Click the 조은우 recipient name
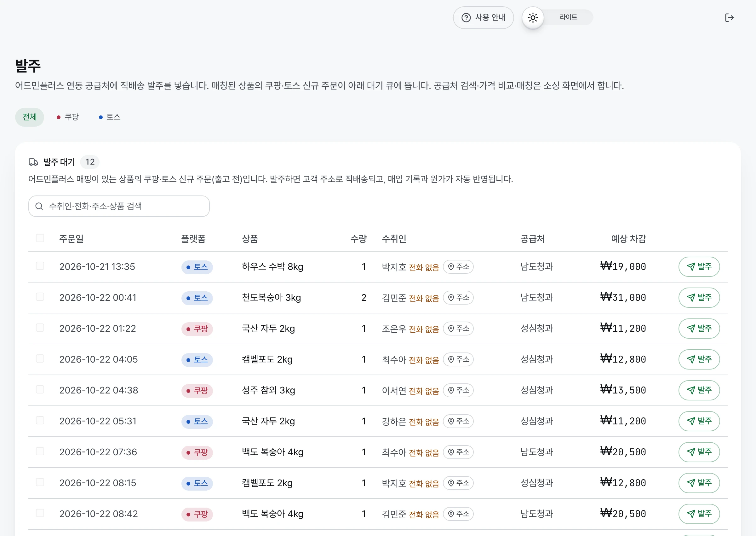The width and height of the screenshot is (756, 536). [x=394, y=329]
